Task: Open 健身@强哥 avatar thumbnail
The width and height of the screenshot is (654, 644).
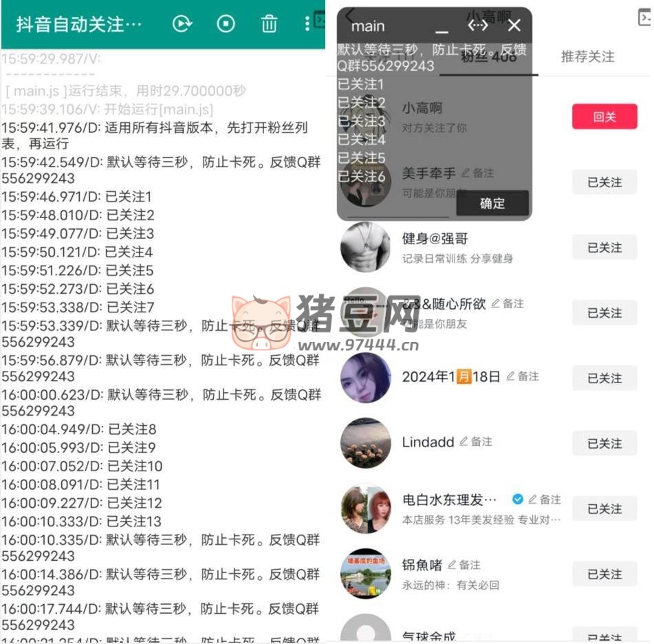Action: (366, 247)
